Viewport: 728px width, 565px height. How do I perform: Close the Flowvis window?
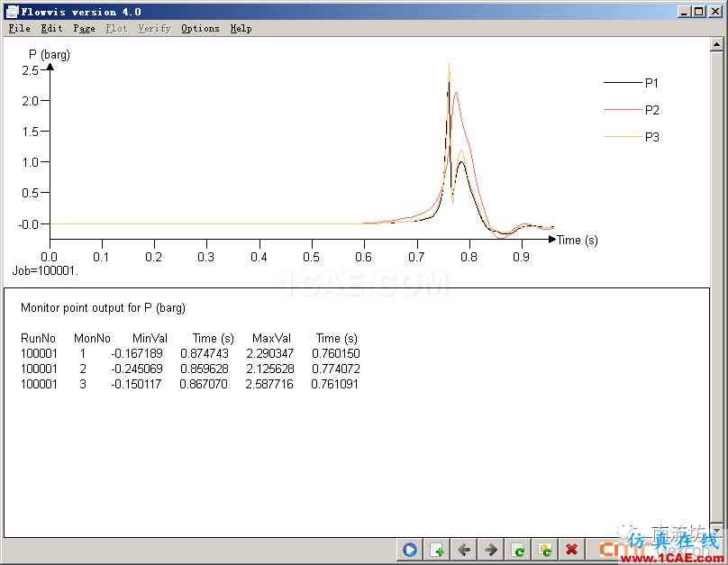click(715, 12)
